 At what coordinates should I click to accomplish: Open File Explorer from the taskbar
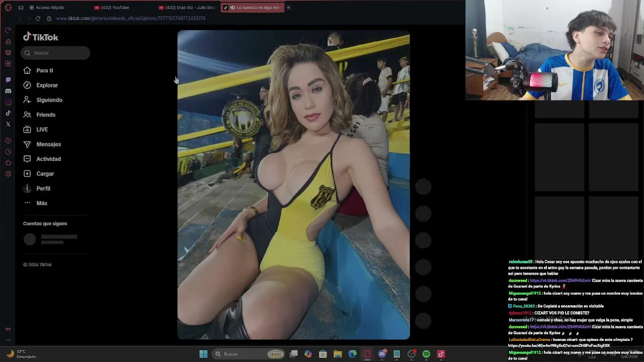pos(338,354)
